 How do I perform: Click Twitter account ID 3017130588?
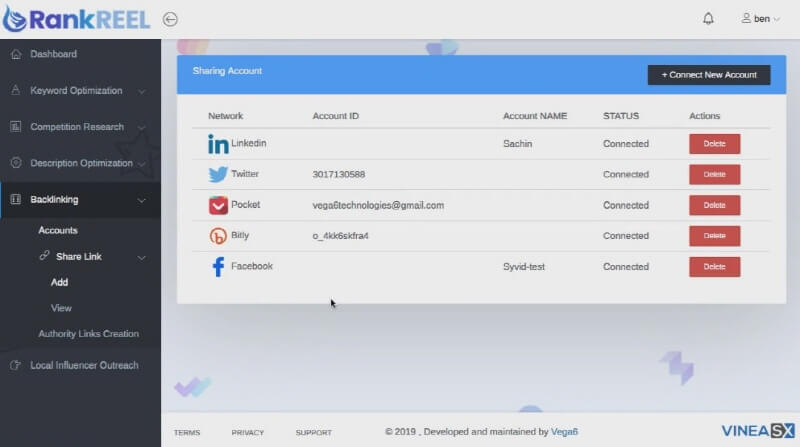click(x=339, y=175)
